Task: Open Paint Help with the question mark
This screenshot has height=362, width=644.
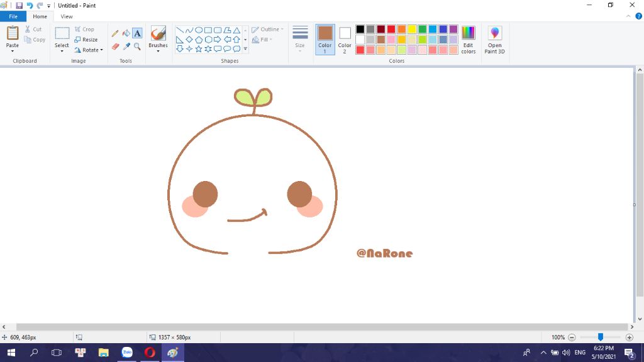Action: [639, 16]
